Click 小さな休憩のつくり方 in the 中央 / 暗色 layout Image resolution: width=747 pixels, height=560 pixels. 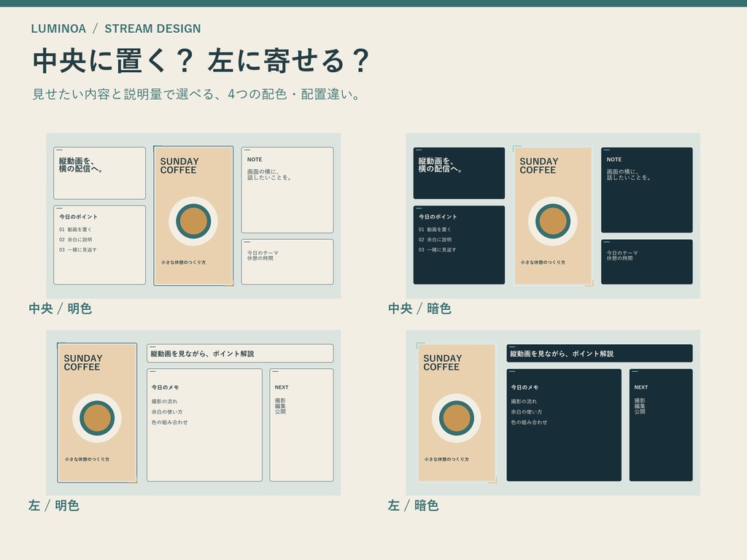[543, 262]
